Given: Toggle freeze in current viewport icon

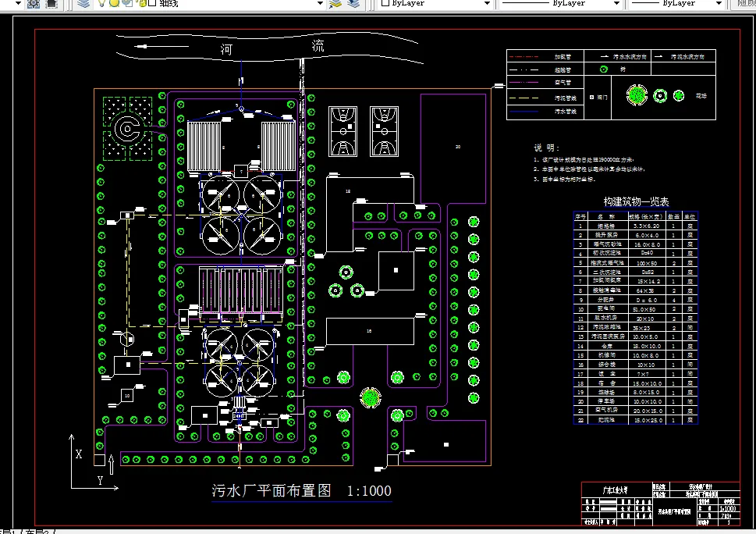Looking at the screenshot, I should tap(127, 3).
